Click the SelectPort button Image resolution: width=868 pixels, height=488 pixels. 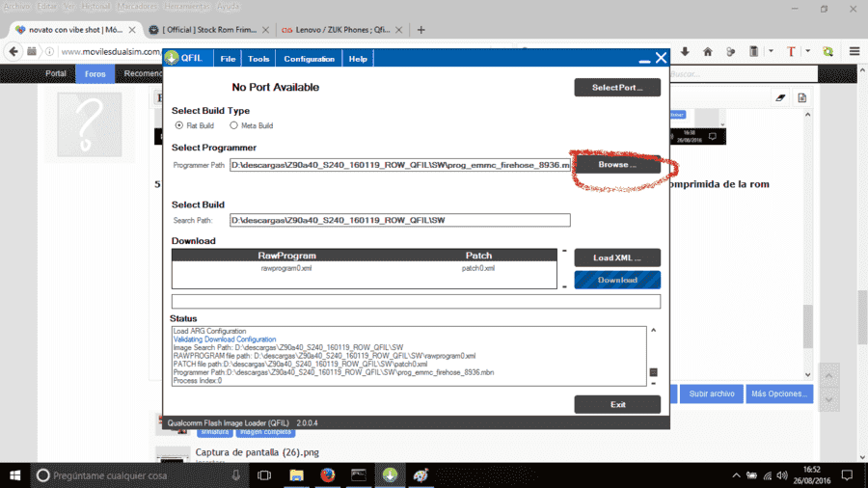coord(617,88)
